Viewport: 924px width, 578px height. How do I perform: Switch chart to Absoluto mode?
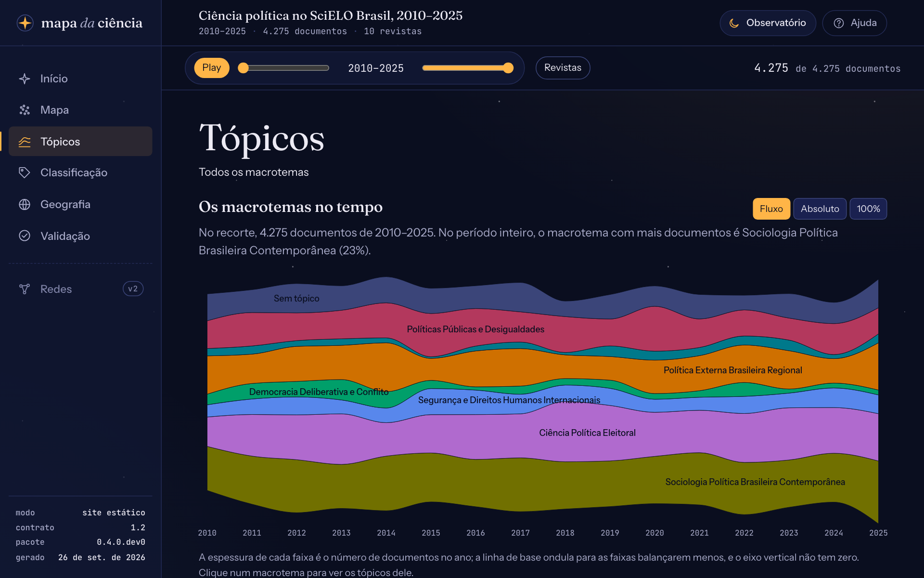820,209
